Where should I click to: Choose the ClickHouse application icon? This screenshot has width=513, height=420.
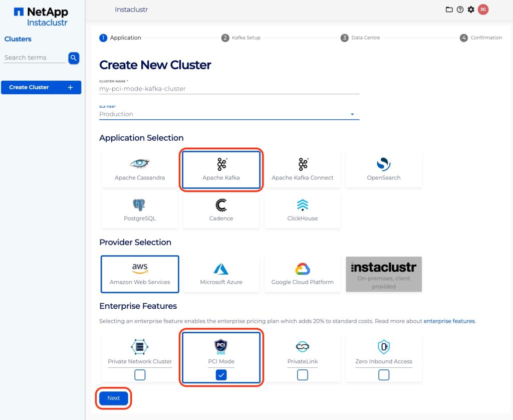tap(303, 204)
